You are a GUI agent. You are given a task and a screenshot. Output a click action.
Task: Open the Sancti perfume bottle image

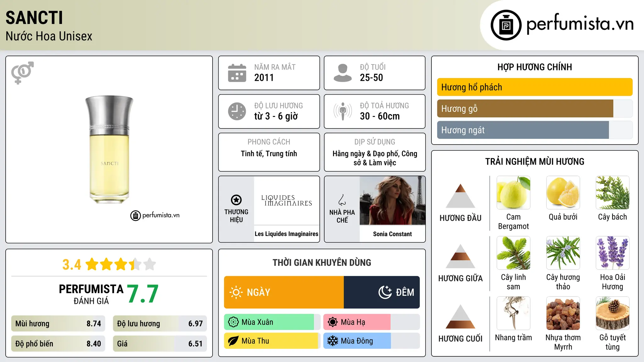pyautogui.click(x=109, y=150)
